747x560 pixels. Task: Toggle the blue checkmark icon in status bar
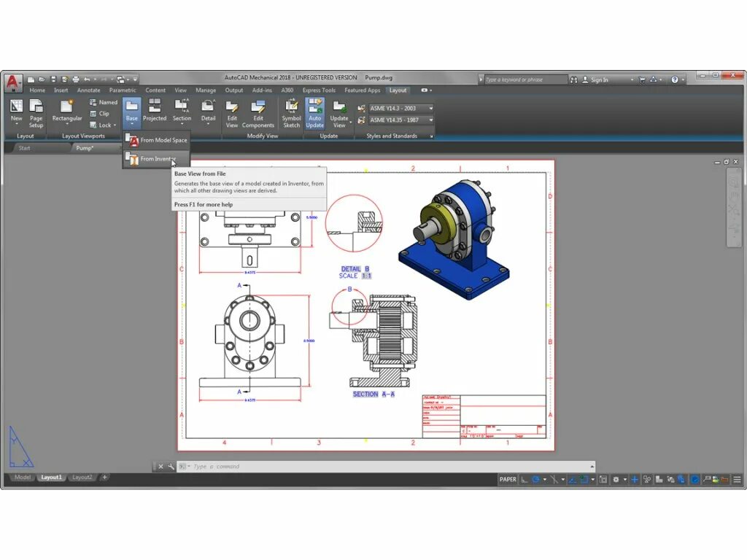coord(694,480)
